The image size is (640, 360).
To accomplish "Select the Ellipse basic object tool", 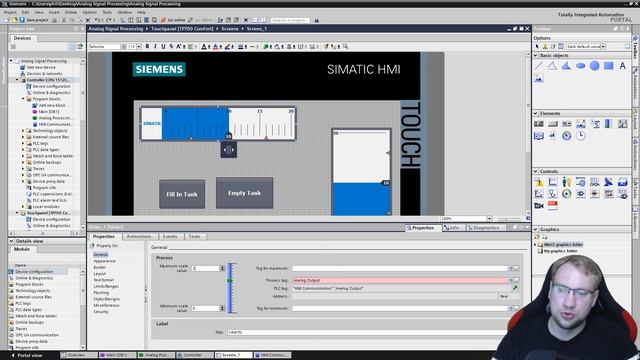I will click(x=580, y=66).
